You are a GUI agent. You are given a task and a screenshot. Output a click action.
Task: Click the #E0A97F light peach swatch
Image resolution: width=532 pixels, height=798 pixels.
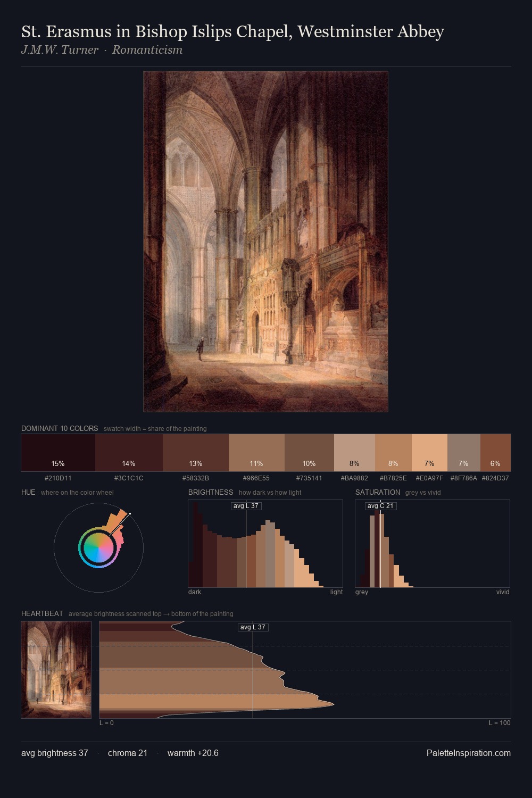point(429,453)
